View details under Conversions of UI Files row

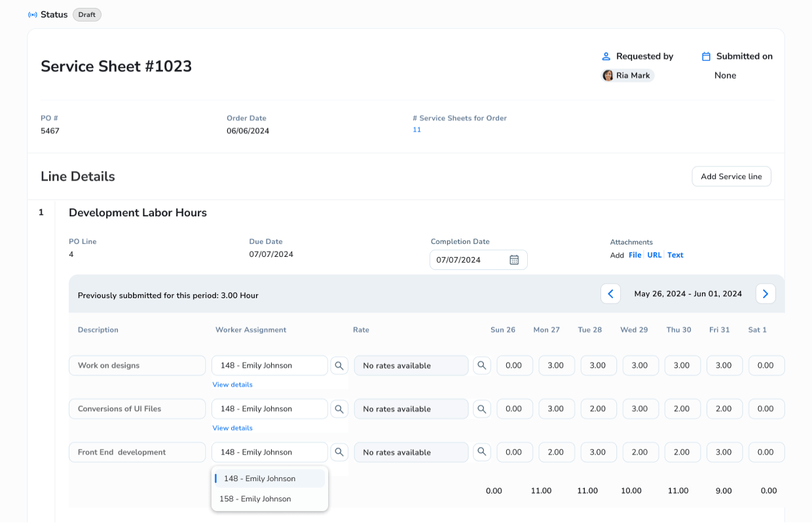(232, 428)
